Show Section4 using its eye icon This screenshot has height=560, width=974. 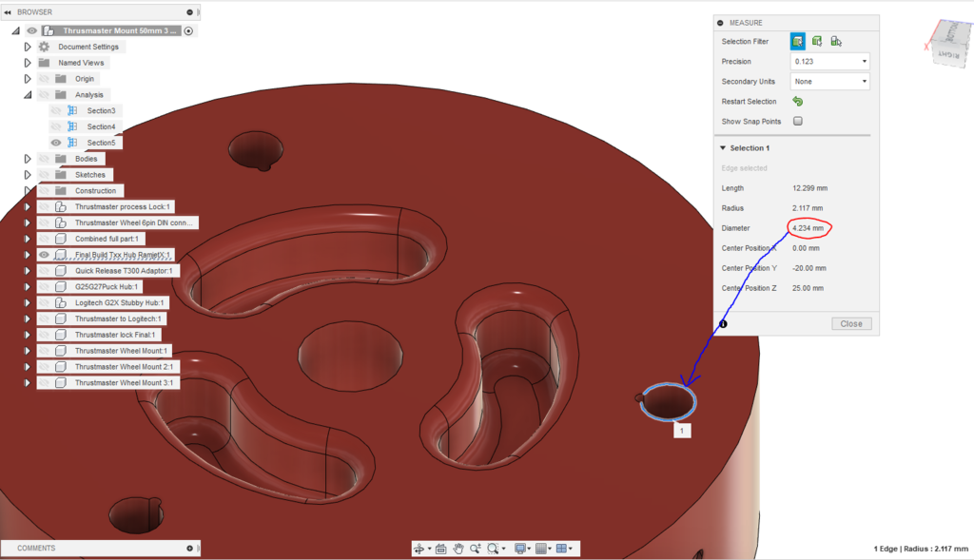pos(56,126)
